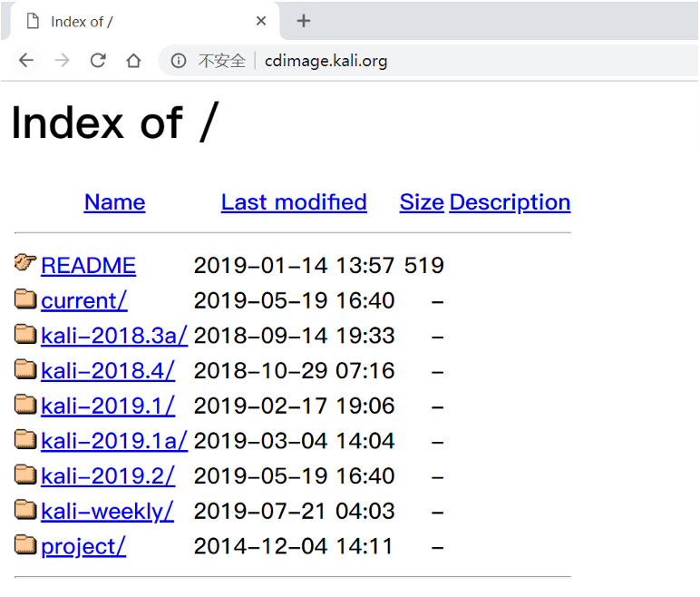Open the kali-2019.2/ directory link

(x=108, y=476)
